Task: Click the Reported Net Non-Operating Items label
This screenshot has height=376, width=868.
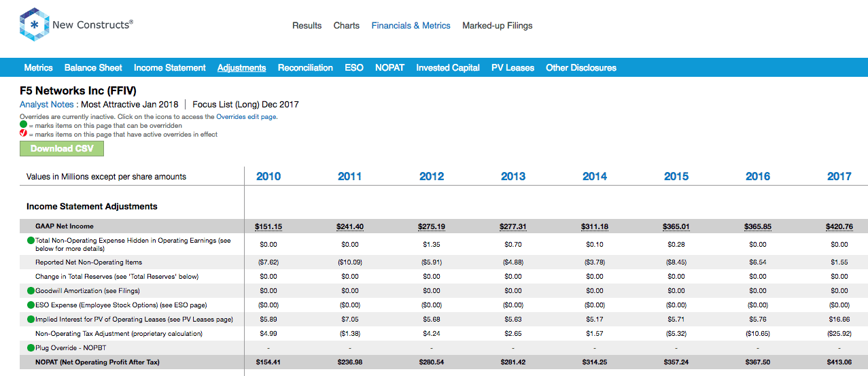Action: point(89,262)
